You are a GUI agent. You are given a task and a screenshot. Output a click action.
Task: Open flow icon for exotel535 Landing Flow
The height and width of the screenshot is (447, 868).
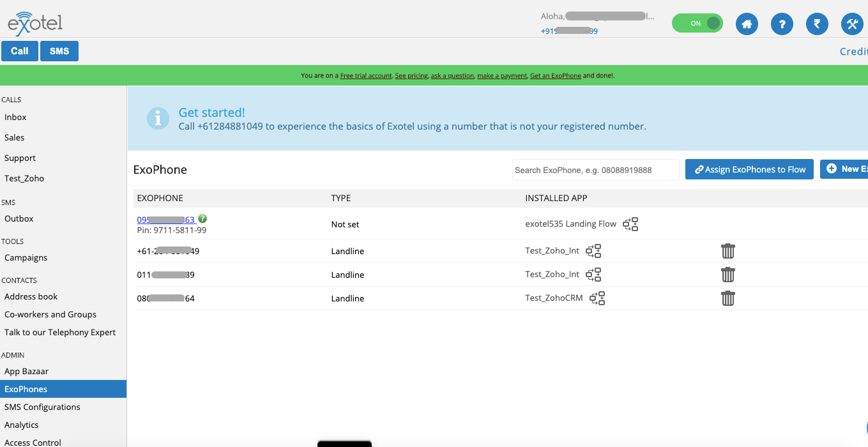(630, 224)
